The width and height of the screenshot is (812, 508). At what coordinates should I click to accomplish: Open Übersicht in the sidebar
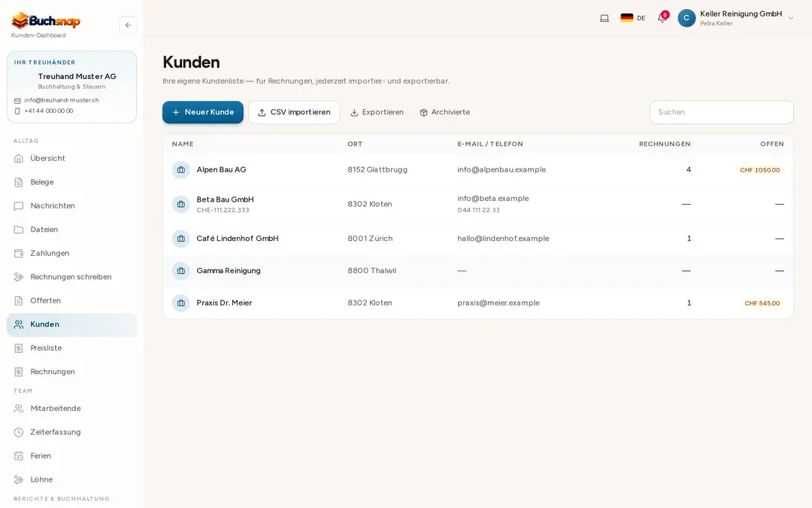tap(72, 158)
